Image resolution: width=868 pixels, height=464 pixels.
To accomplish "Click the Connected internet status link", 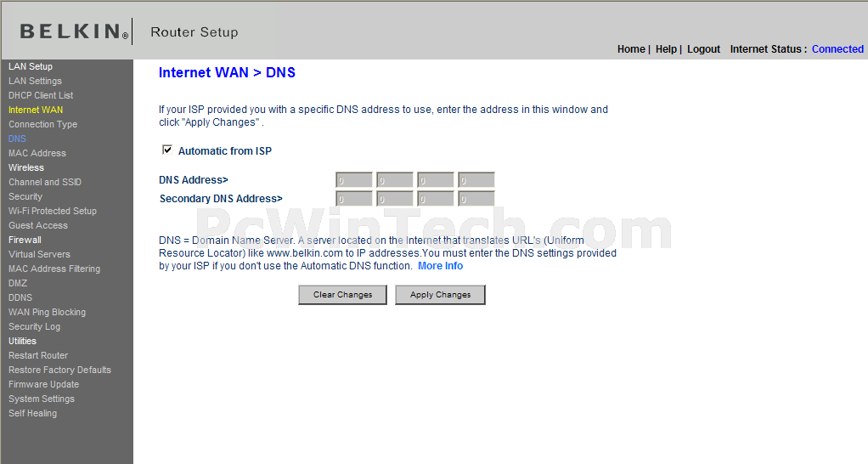I will tap(837, 49).
